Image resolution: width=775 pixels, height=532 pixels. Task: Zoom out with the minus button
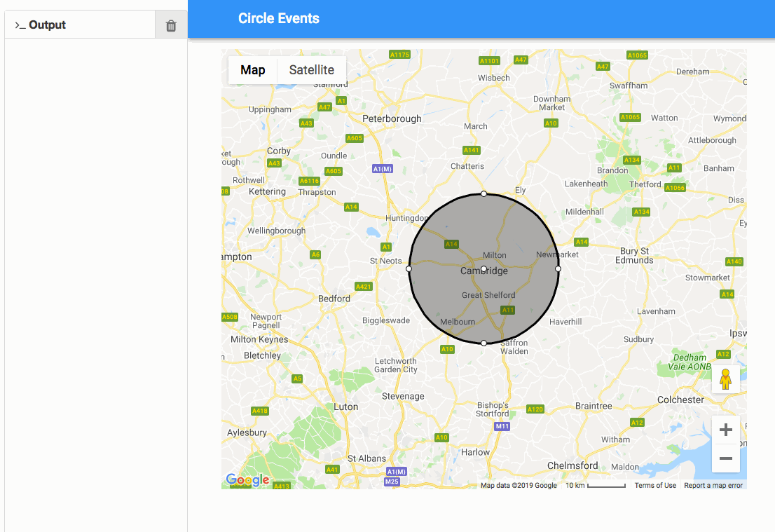(725, 458)
